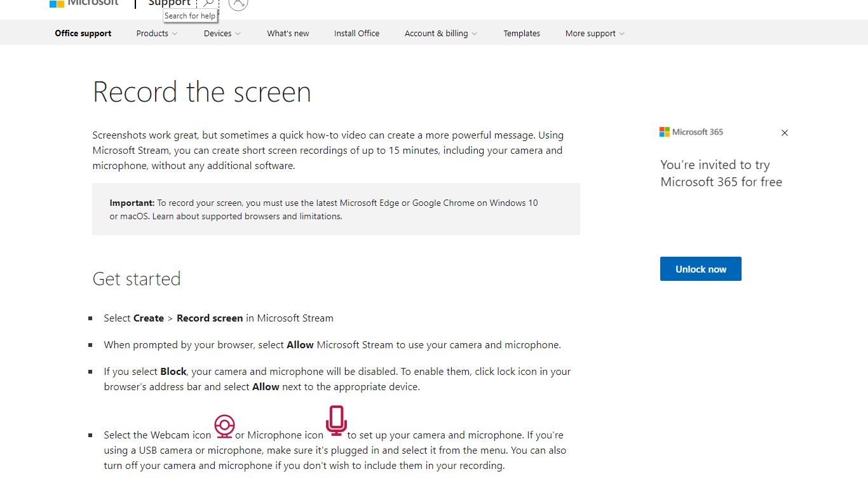Click the 'Important:' note label
Viewport: 868px width, 488px height.
(x=132, y=203)
